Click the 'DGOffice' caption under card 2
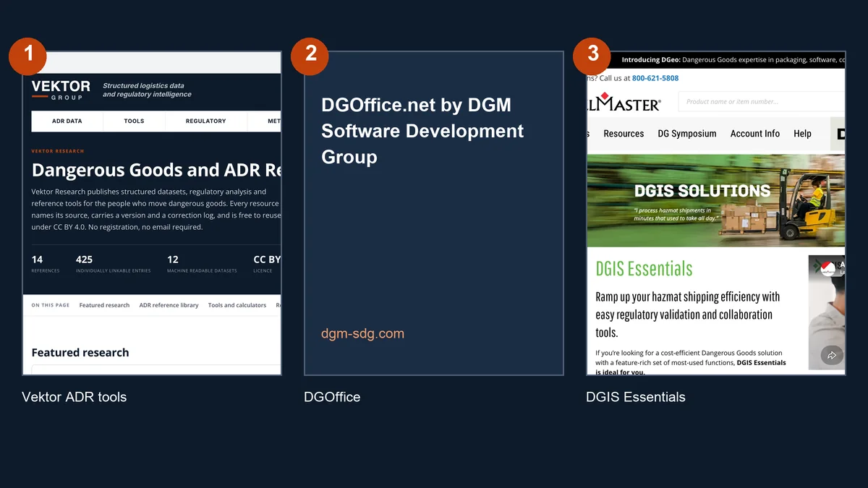This screenshot has width=868, height=488. pyautogui.click(x=332, y=397)
